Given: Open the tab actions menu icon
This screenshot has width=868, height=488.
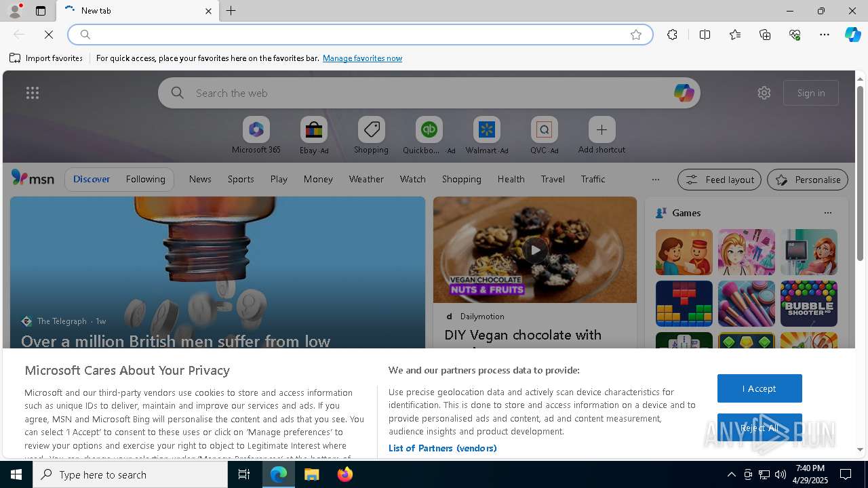Looking at the screenshot, I should click(41, 11).
